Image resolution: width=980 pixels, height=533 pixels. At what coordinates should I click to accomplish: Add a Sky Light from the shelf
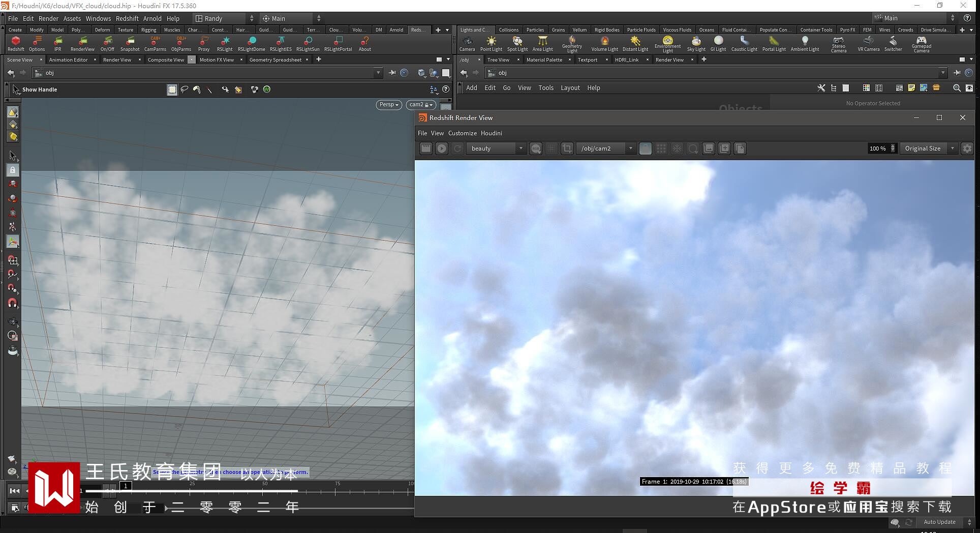pyautogui.click(x=696, y=44)
